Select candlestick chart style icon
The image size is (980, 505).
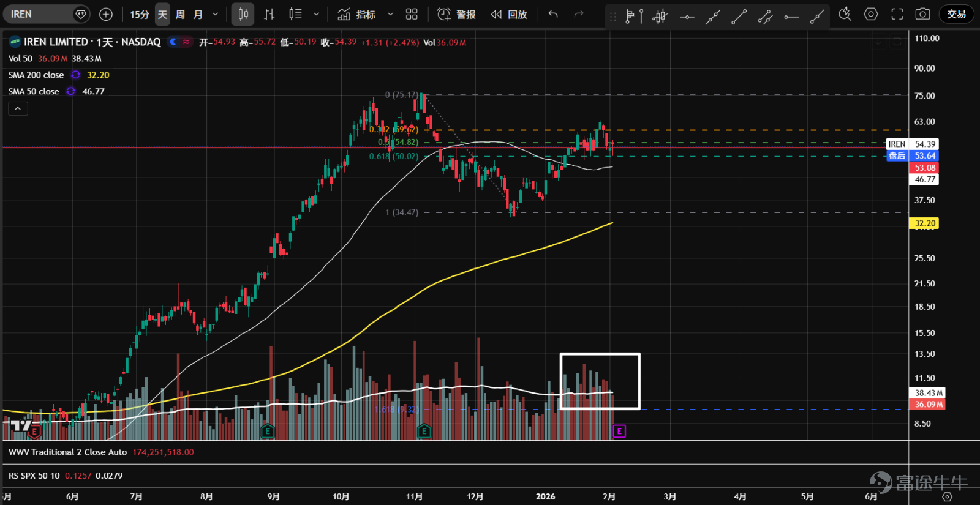coord(243,14)
